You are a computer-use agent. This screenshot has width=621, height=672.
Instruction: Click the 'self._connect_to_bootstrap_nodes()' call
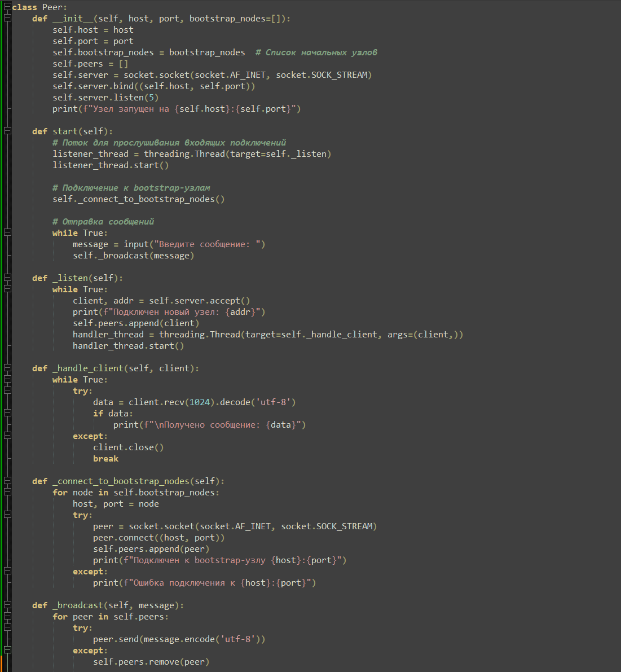(x=138, y=199)
